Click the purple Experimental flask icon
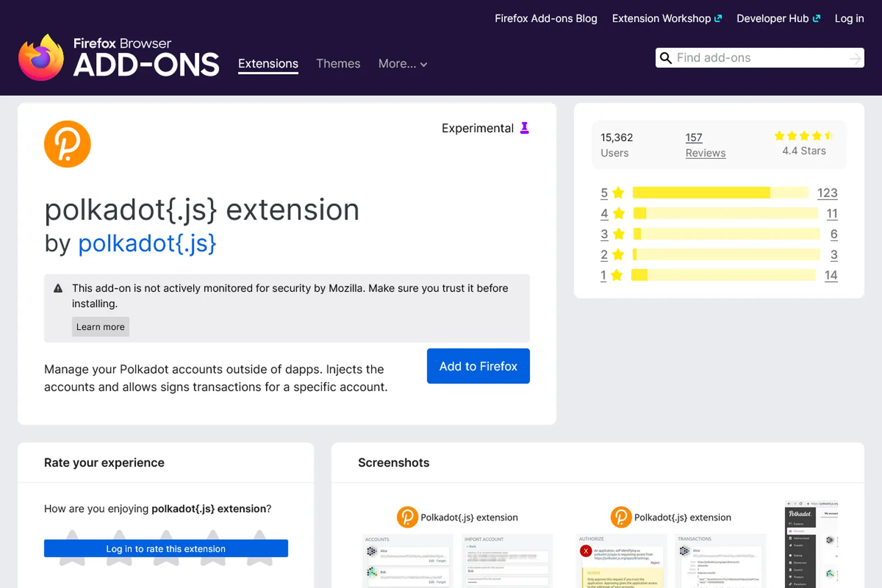 click(x=525, y=128)
